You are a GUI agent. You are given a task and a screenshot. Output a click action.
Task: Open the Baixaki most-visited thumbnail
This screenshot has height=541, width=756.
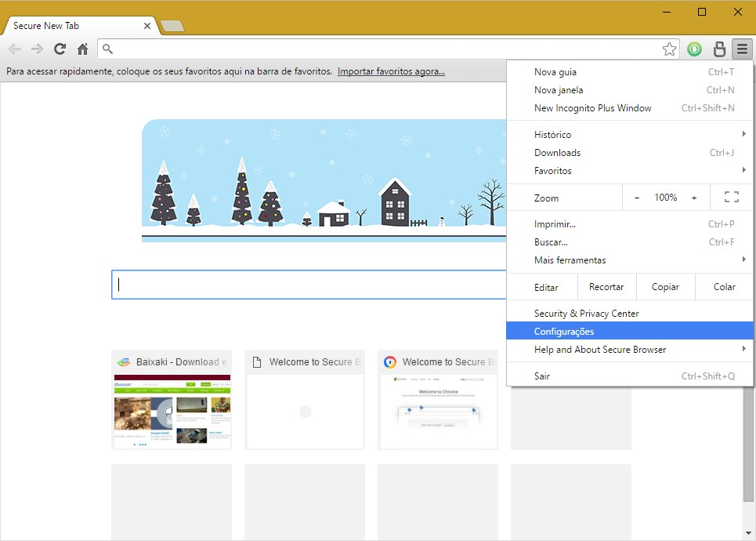172,400
